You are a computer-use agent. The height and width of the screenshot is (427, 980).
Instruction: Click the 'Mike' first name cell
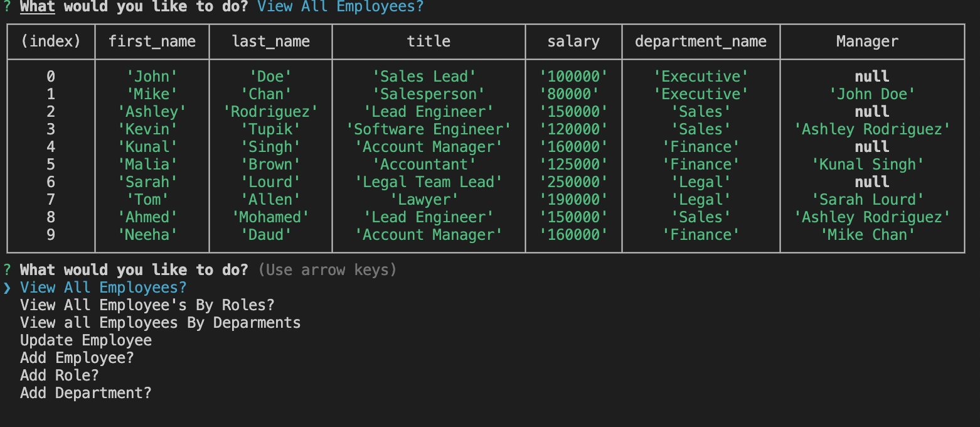[x=152, y=94]
